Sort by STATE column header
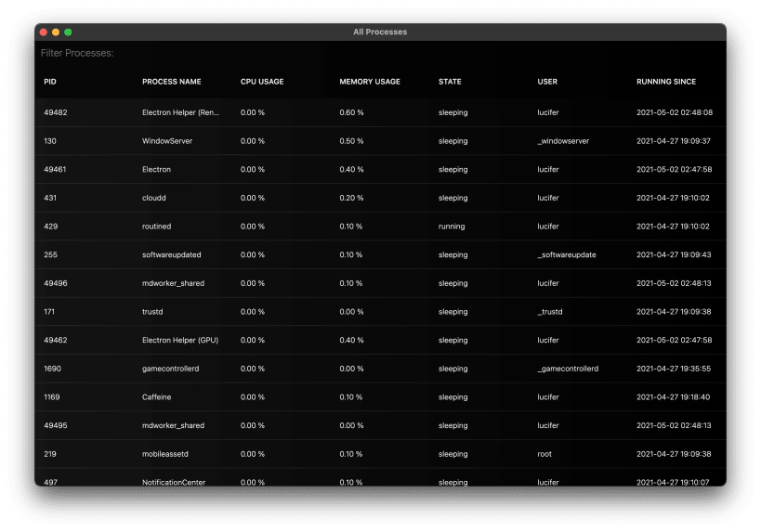 click(x=450, y=82)
